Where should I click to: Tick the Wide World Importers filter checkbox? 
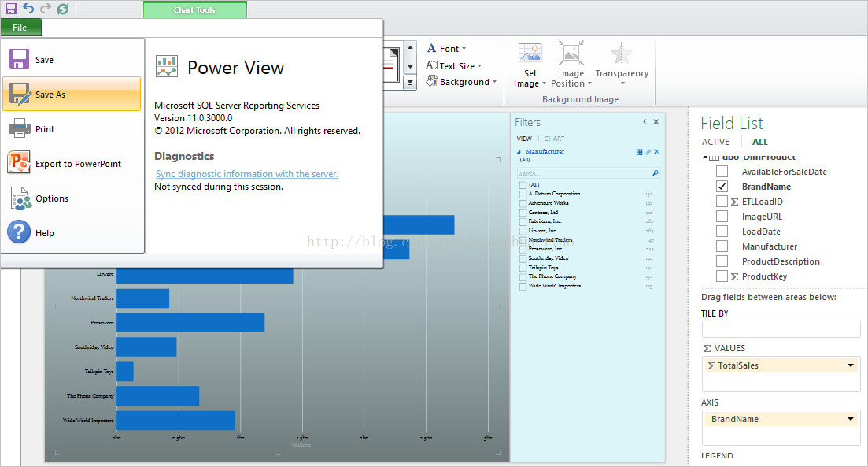coord(523,287)
